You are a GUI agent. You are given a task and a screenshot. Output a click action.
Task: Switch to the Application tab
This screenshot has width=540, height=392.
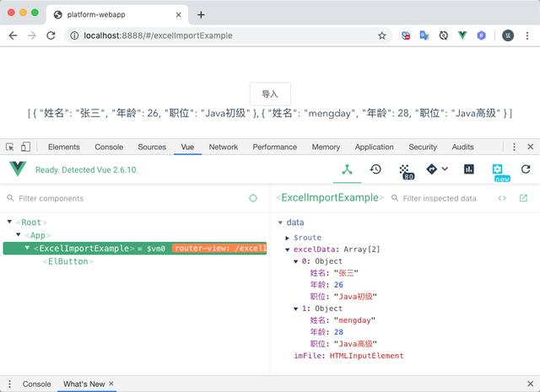tap(374, 147)
